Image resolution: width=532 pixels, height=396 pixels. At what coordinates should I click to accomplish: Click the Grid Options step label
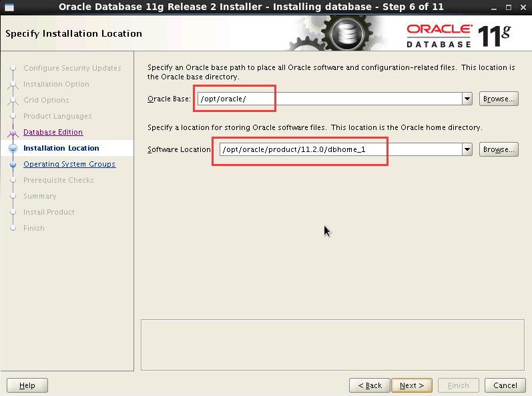tap(46, 100)
